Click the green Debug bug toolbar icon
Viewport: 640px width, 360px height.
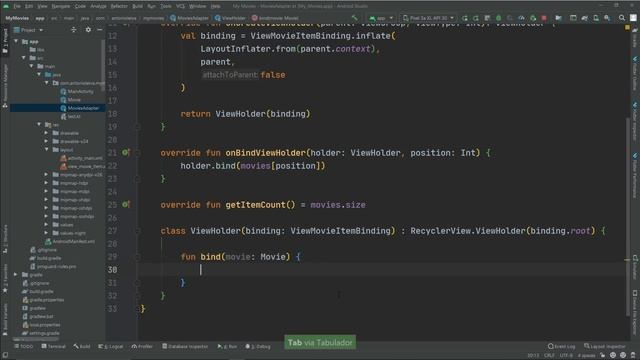click(498, 18)
